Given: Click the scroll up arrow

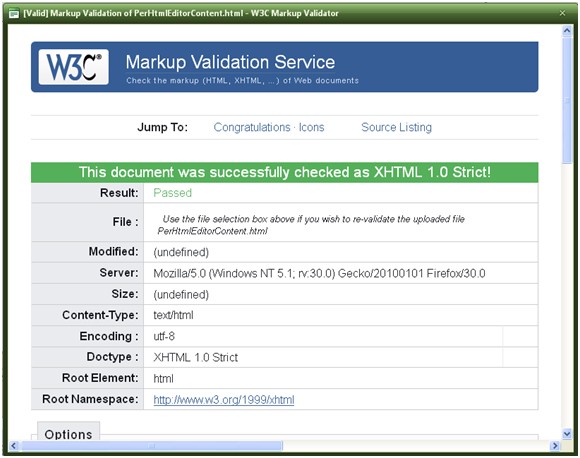Looking at the screenshot, I should click(x=567, y=30).
